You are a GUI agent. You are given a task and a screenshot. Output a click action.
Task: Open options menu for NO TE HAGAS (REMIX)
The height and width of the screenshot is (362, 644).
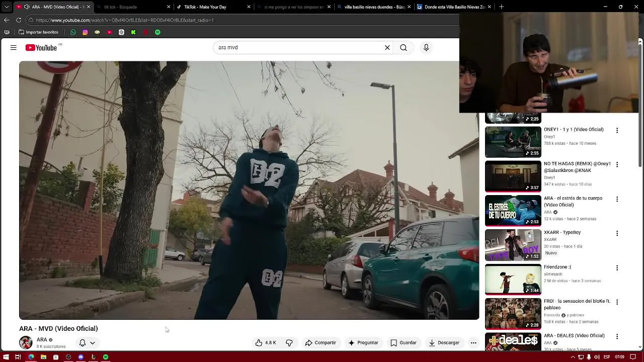click(617, 164)
